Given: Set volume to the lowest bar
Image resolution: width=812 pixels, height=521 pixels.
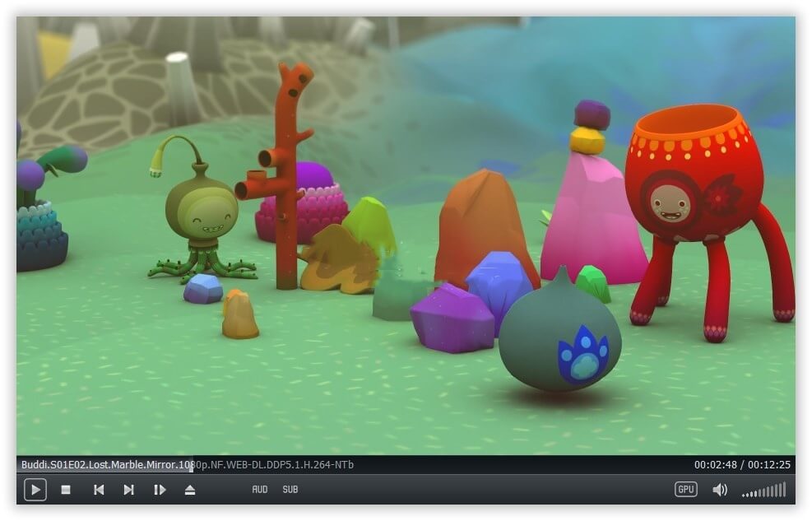Looking at the screenshot, I should [744, 495].
